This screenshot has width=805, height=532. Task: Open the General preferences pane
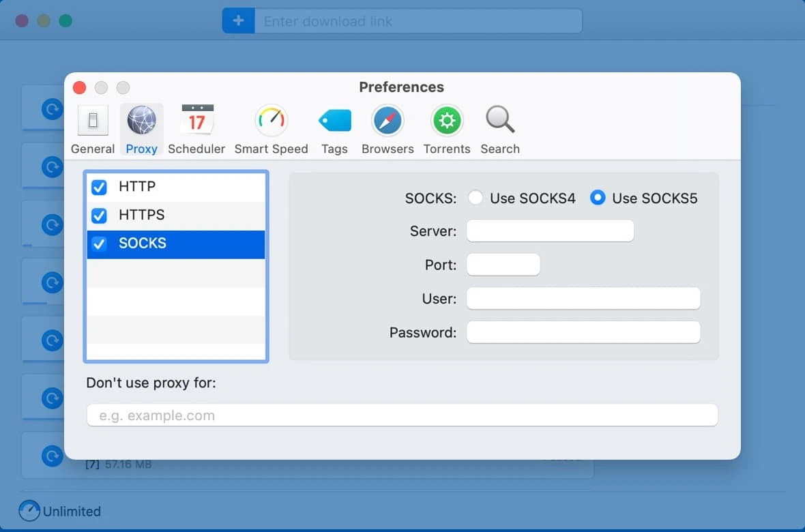93,129
